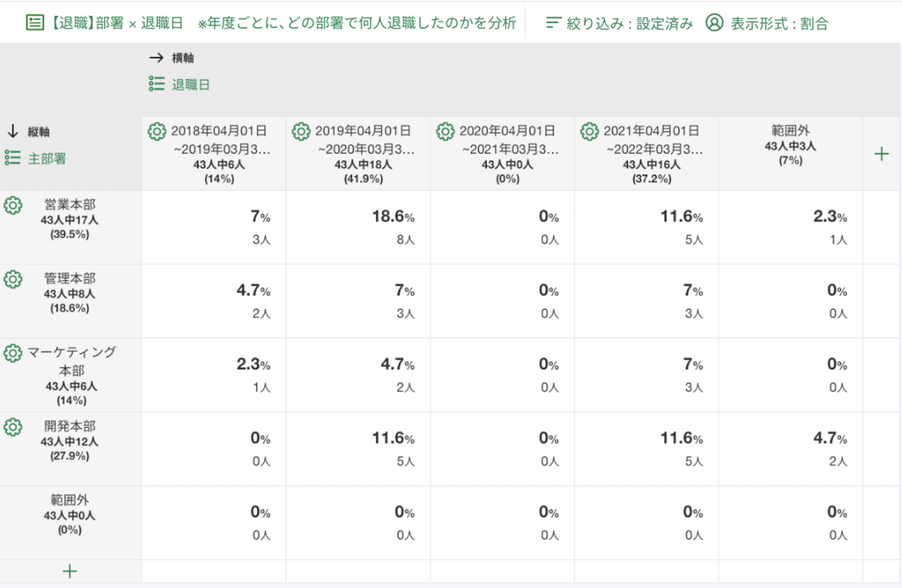Add a new row with bottom plus

pyautogui.click(x=70, y=572)
